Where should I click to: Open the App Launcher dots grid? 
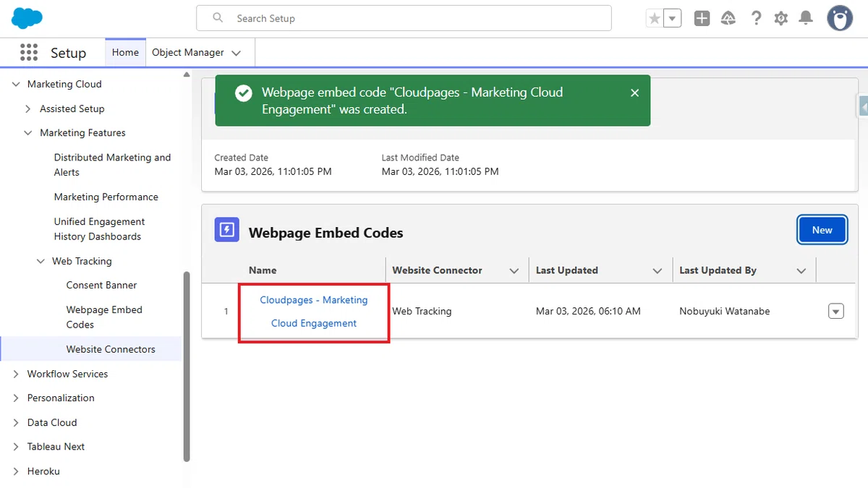[29, 52]
